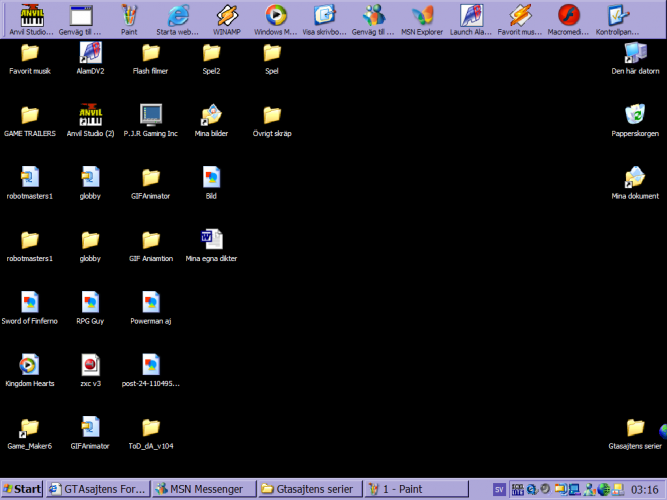Select the GAME TRAILERS folder
This screenshot has width=667, height=500.
click(30, 117)
